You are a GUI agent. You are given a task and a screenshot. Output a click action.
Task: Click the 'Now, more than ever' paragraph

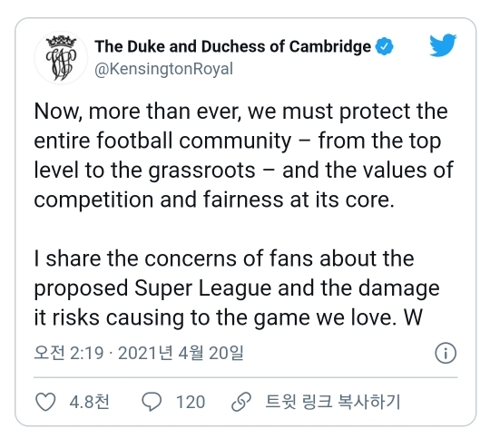coord(244,156)
